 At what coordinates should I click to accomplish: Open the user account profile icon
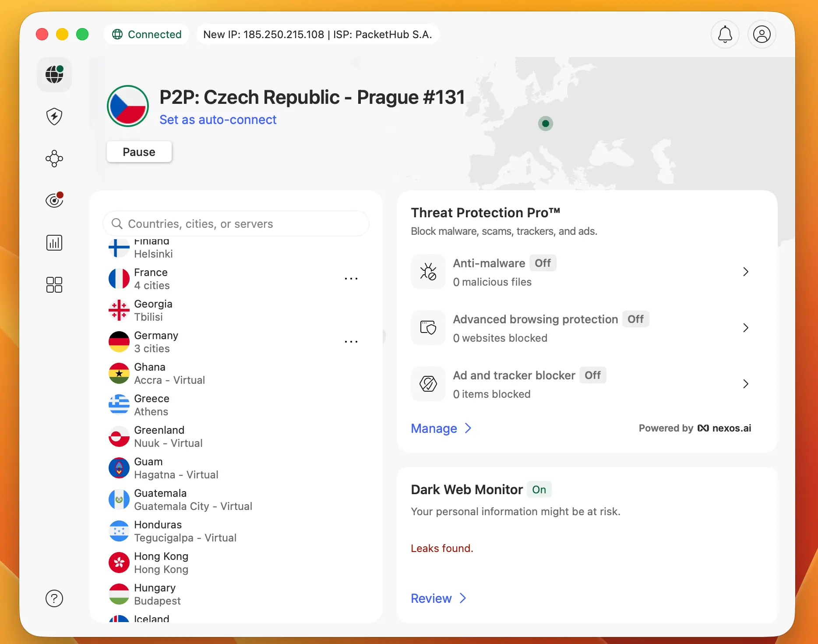[x=762, y=34]
